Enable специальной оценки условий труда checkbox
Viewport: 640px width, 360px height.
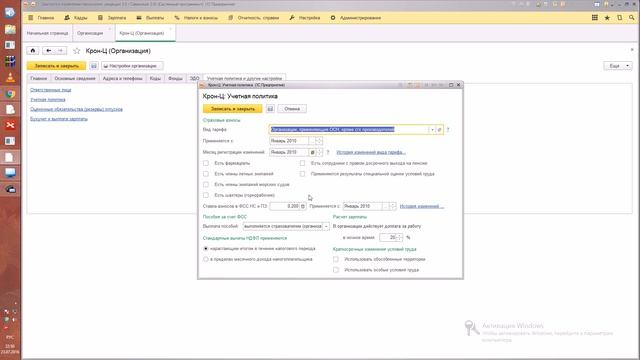[302, 173]
